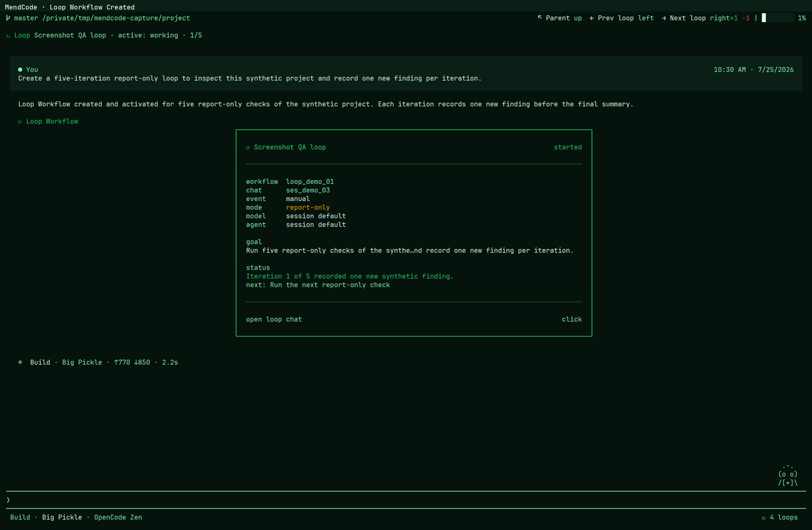Viewport: 812px width, 530px height.
Task: Click the assistant reply about Loop Workflow created
Action: click(326, 104)
